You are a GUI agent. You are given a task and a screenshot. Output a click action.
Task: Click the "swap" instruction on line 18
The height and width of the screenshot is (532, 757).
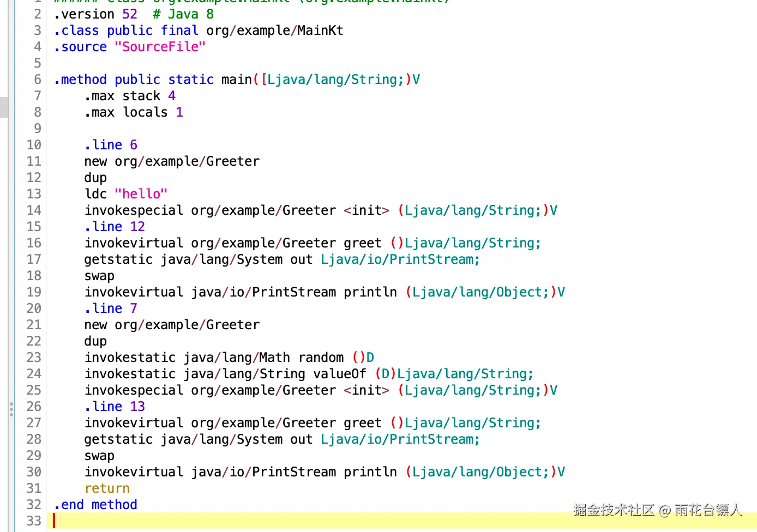100,276
